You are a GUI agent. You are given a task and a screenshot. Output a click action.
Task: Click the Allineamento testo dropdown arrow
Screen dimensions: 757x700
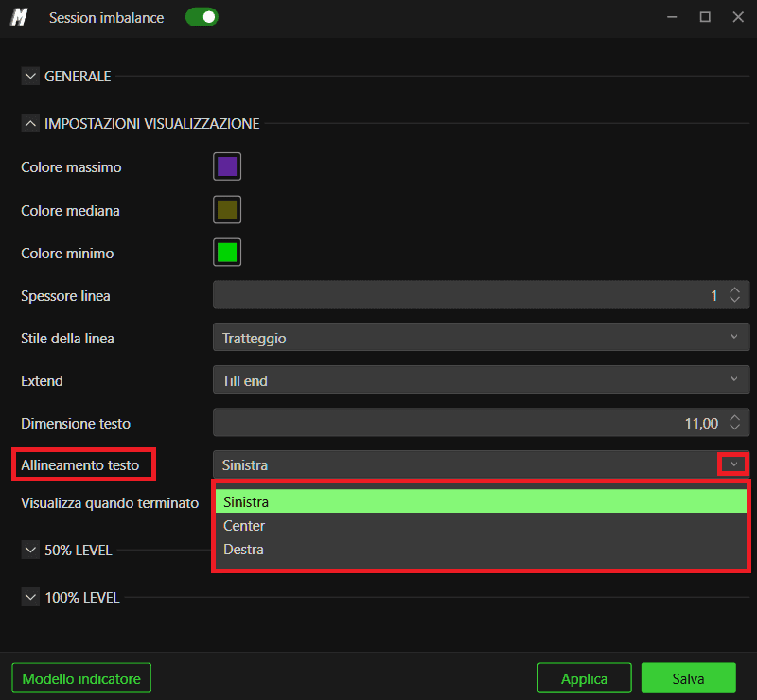734,464
